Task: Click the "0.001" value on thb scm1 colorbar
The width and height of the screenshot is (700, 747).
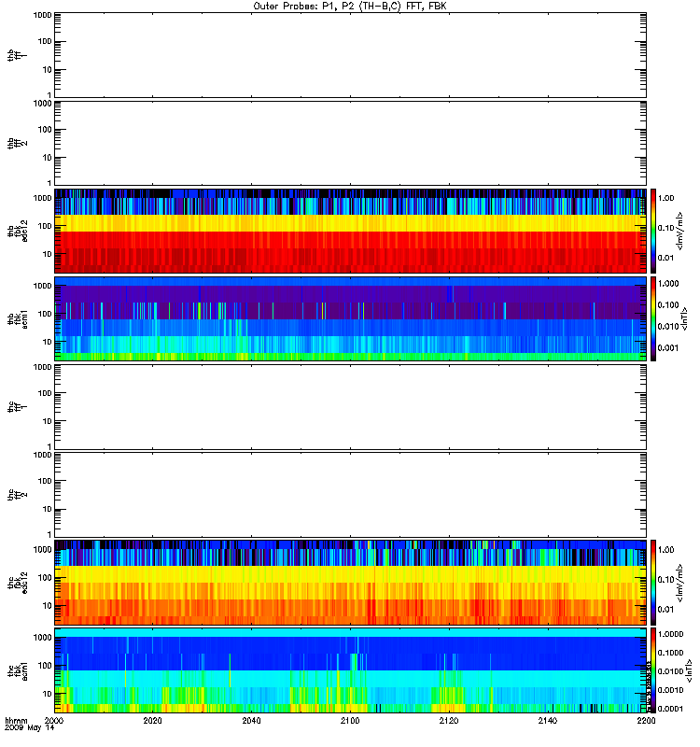Action: [668, 347]
